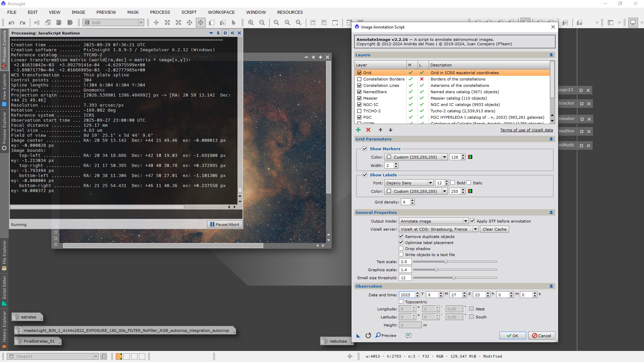Click the red delete layer X icon

pos(368,130)
